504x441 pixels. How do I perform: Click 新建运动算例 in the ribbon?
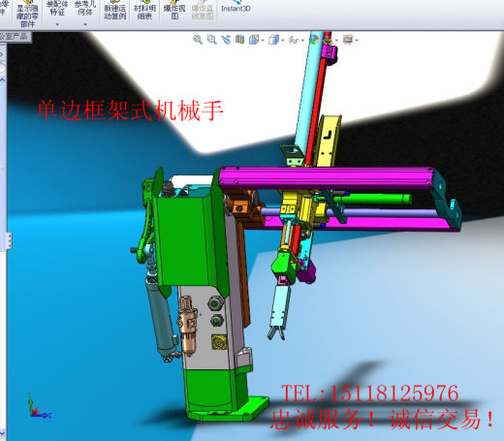[x=115, y=12]
